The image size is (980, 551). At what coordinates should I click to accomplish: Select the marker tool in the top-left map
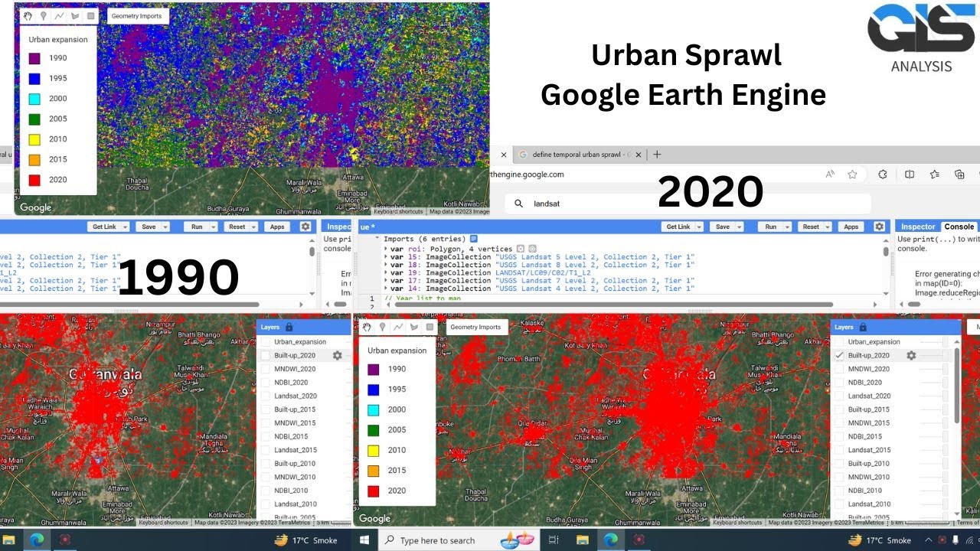point(44,15)
